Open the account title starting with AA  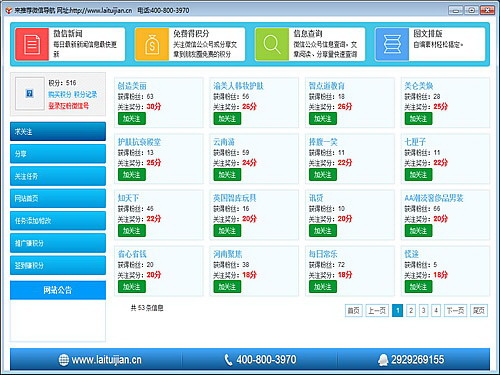point(434,198)
